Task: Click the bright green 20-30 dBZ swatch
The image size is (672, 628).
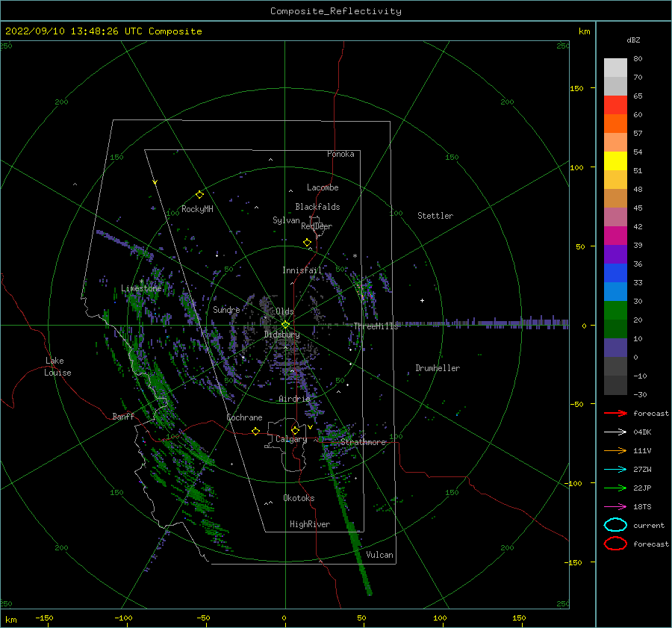Action: pyautogui.click(x=615, y=311)
